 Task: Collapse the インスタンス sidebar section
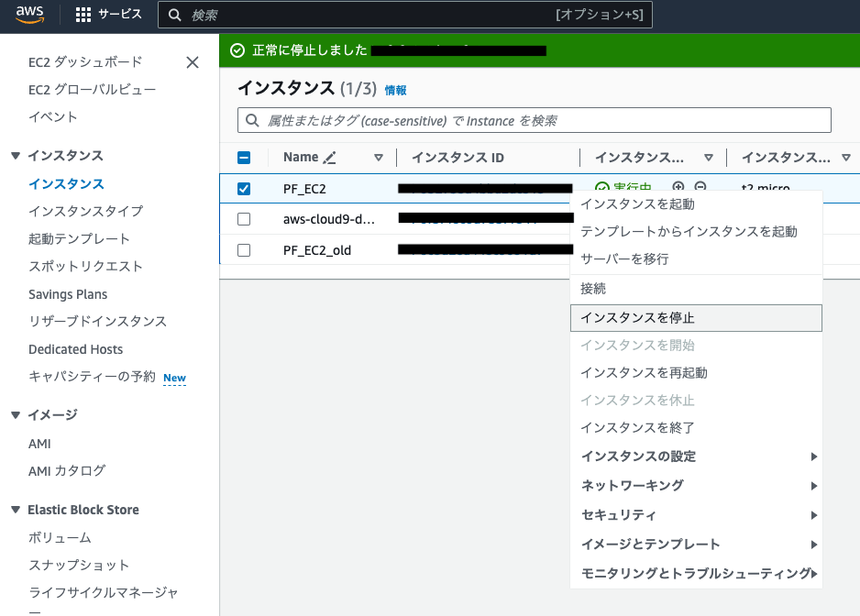(16, 156)
